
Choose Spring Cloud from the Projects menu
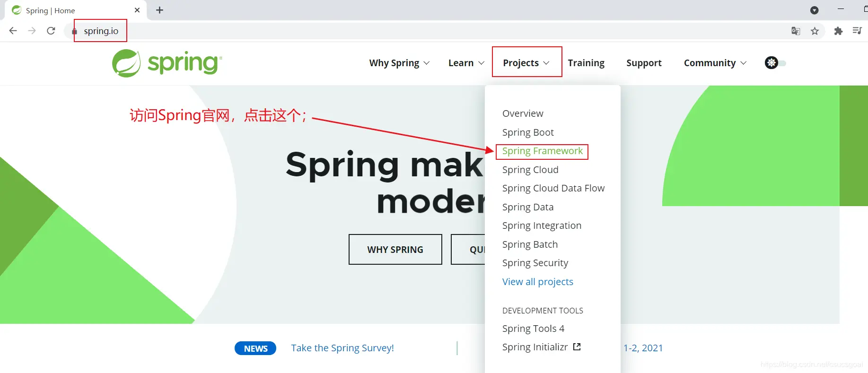click(530, 170)
